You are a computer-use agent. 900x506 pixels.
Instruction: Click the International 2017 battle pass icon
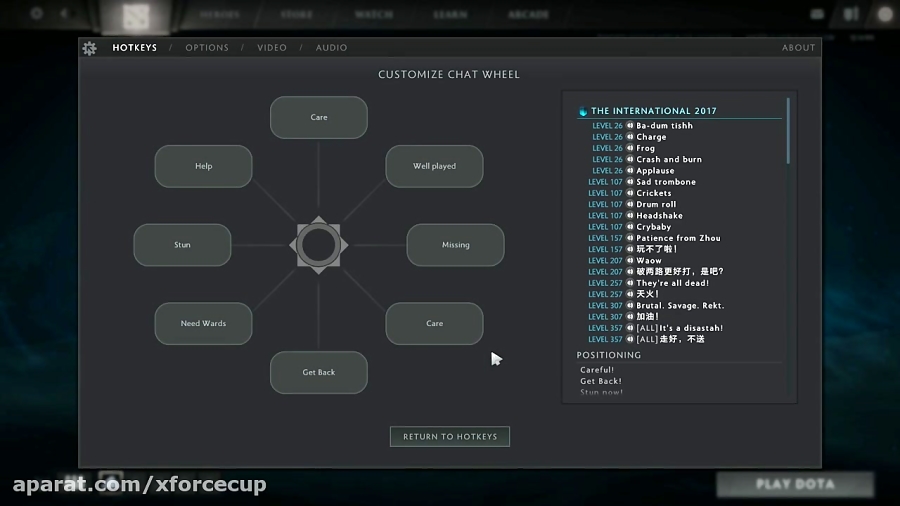[583, 111]
